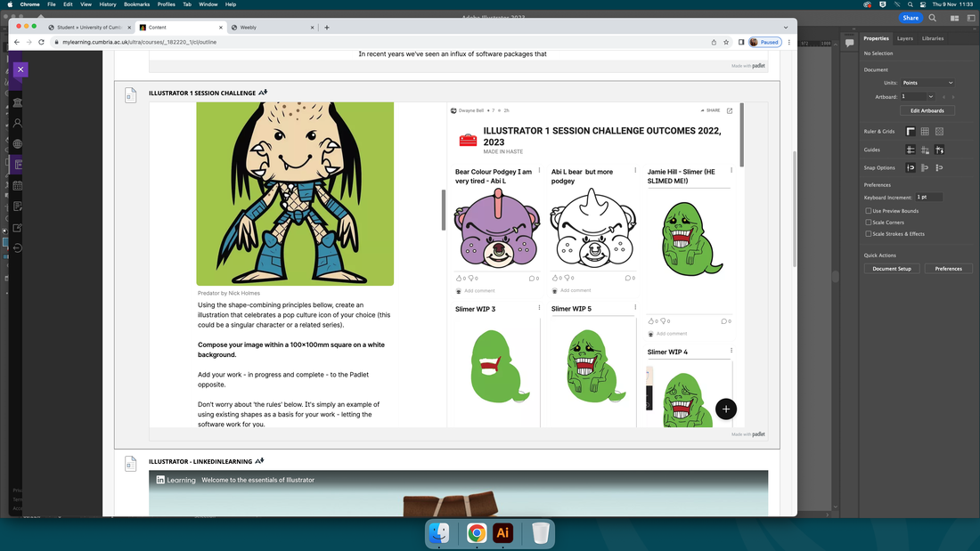The width and height of the screenshot is (980, 551).
Task: Enable Use Preview Bounds checkbox
Action: 868,211
